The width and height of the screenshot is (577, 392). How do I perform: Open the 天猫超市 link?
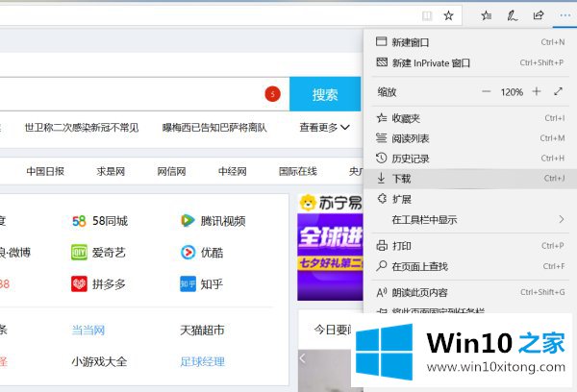[x=202, y=331]
